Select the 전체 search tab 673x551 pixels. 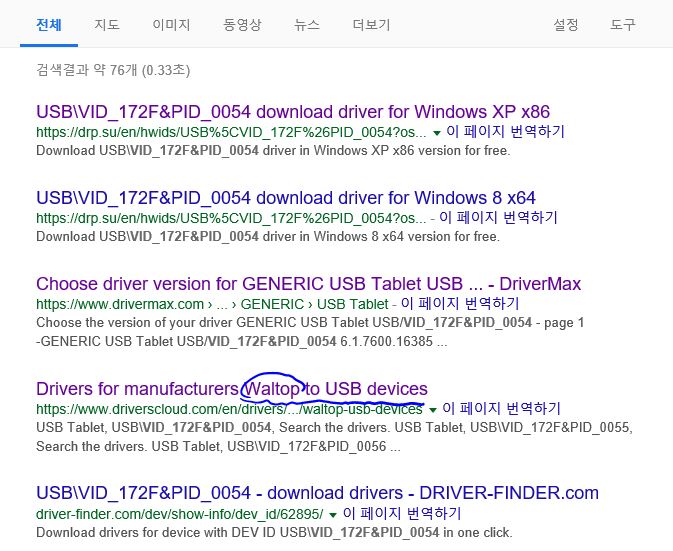[x=49, y=24]
